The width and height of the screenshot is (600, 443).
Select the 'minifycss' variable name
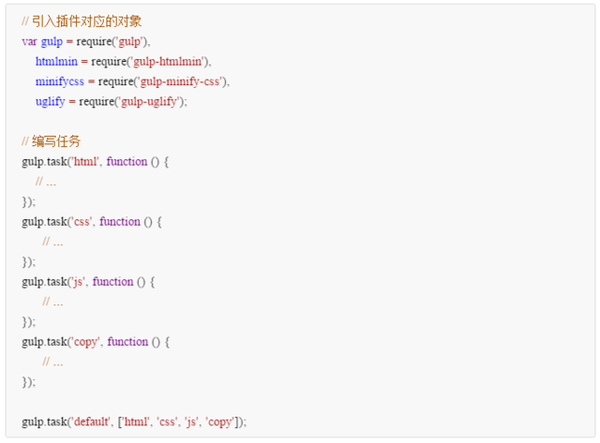click(x=60, y=81)
